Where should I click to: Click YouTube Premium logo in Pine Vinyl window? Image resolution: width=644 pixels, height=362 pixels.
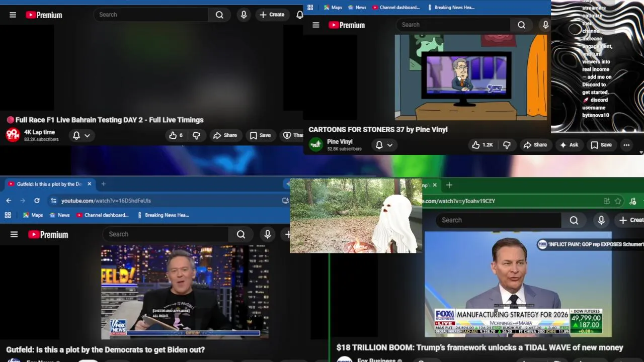347,25
